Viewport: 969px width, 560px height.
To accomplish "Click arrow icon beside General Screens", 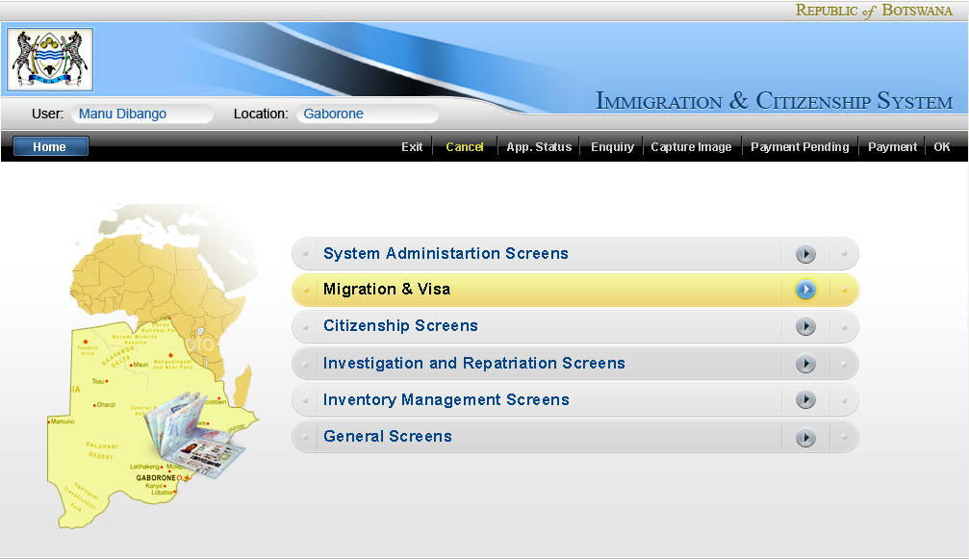I will point(805,438).
